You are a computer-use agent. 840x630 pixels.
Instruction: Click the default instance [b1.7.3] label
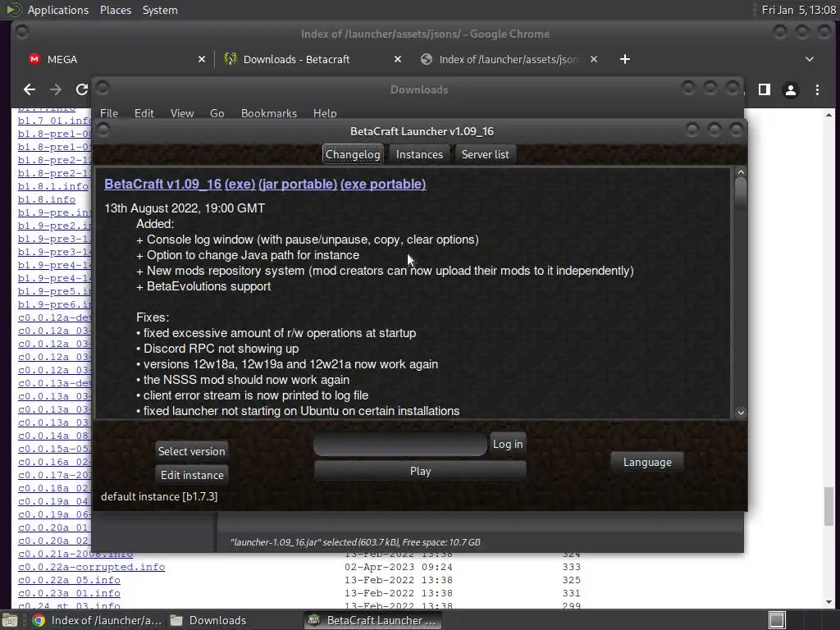159,496
